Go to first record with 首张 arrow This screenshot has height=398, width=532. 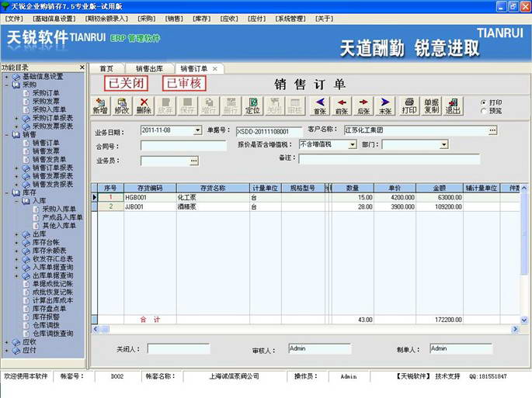pos(320,106)
